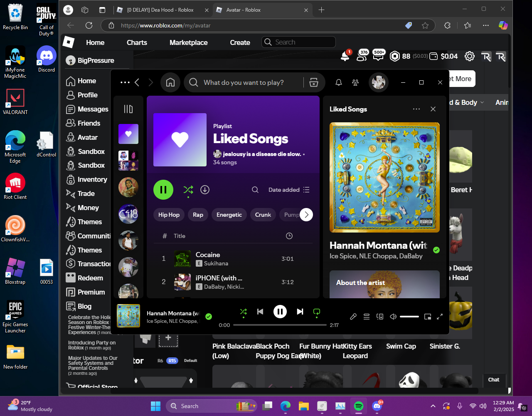This screenshot has height=416, width=532.
Task: Open Spotify Home icon
Action: click(170, 82)
